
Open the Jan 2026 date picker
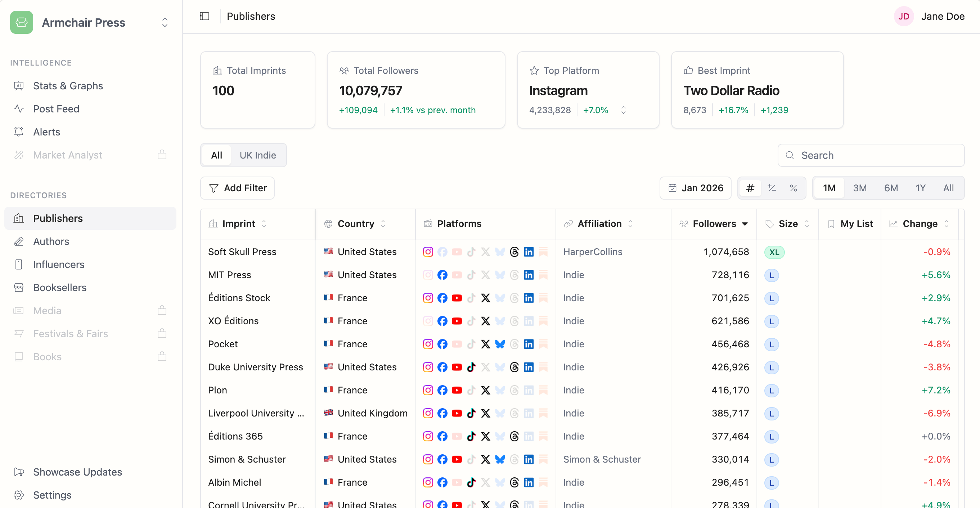[x=696, y=188]
